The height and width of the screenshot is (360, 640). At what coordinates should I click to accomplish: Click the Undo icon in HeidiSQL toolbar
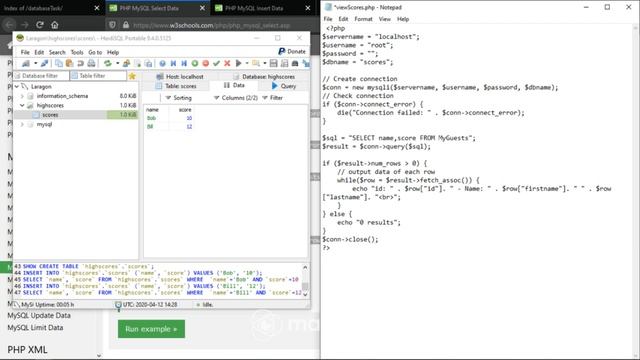pyautogui.click(x=80, y=63)
